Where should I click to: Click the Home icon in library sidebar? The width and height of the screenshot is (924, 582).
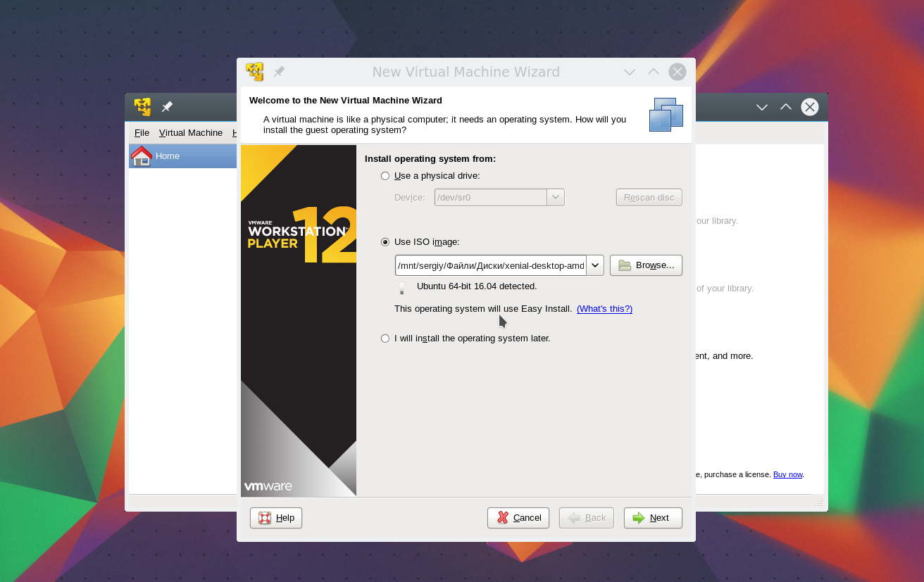point(142,156)
